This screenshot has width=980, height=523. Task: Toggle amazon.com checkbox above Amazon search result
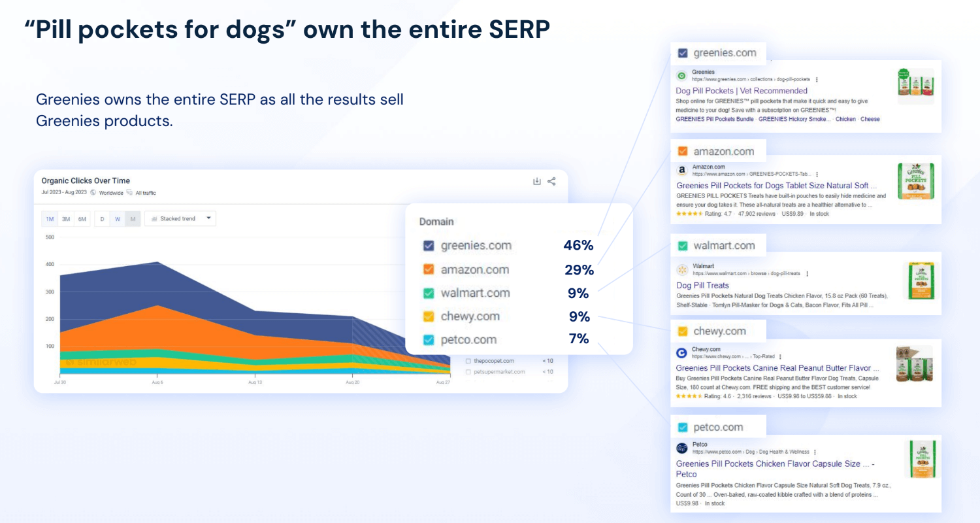click(683, 151)
